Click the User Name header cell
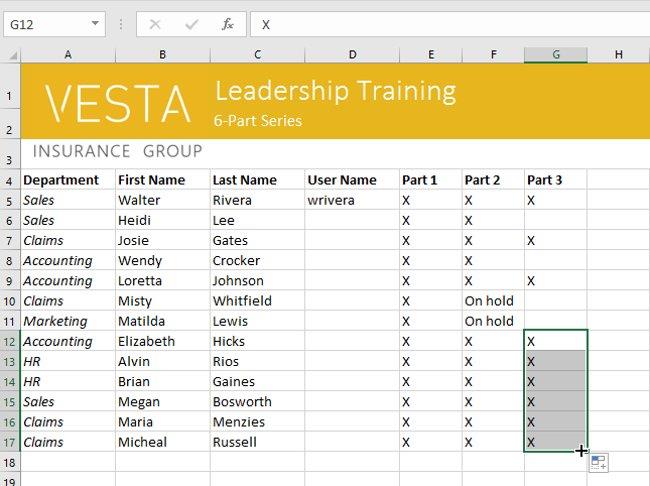This screenshot has width=650, height=486. click(352, 180)
